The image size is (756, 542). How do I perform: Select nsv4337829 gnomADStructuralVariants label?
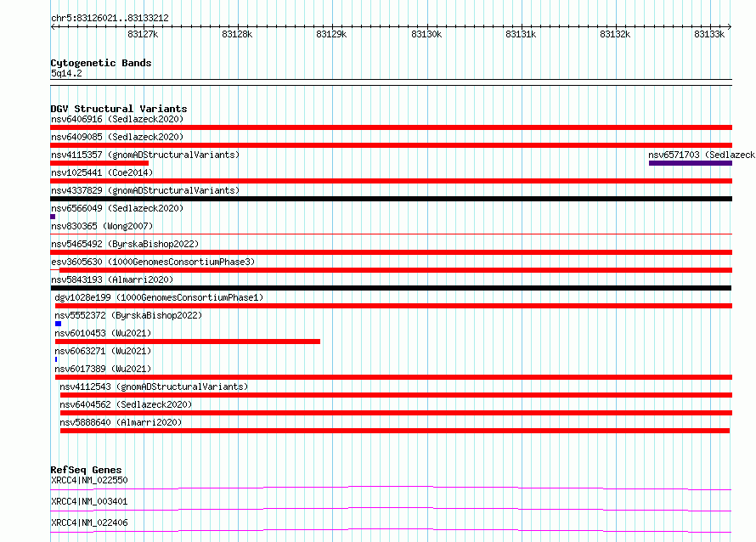click(x=145, y=190)
